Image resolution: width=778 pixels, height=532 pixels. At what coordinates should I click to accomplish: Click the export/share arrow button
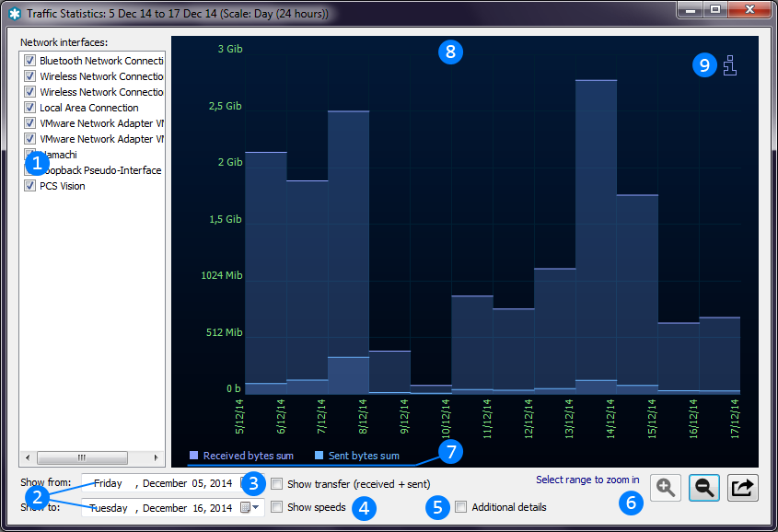[x=743, y=488]
